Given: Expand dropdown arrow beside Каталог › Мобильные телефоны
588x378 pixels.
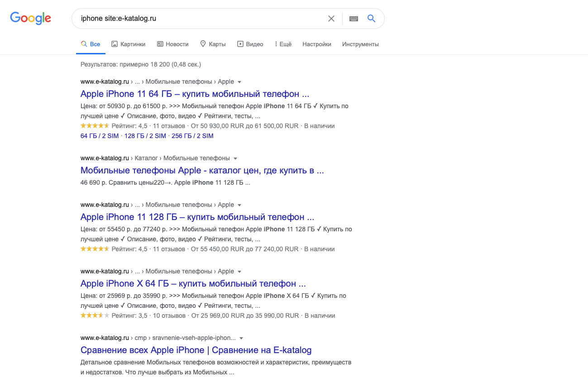Looking at the screenshot, I should click(x=235, y=159).
